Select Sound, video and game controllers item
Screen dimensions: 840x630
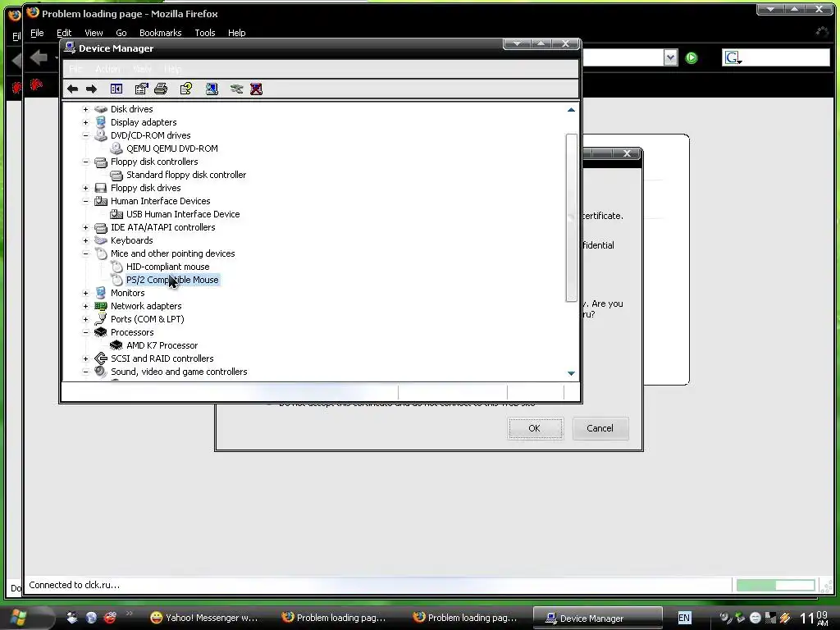click(x=179, y=372)
